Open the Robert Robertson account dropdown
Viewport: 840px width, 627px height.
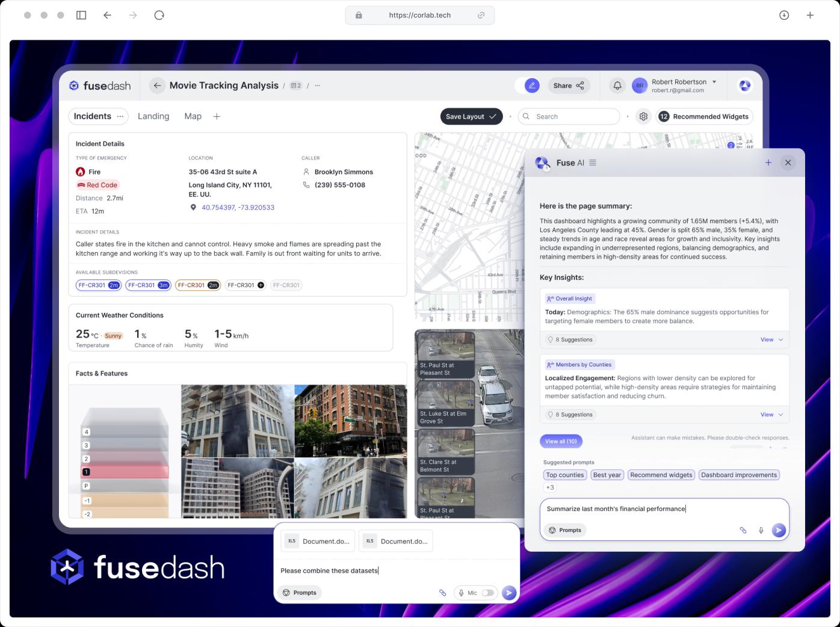[x=714, y=82]
